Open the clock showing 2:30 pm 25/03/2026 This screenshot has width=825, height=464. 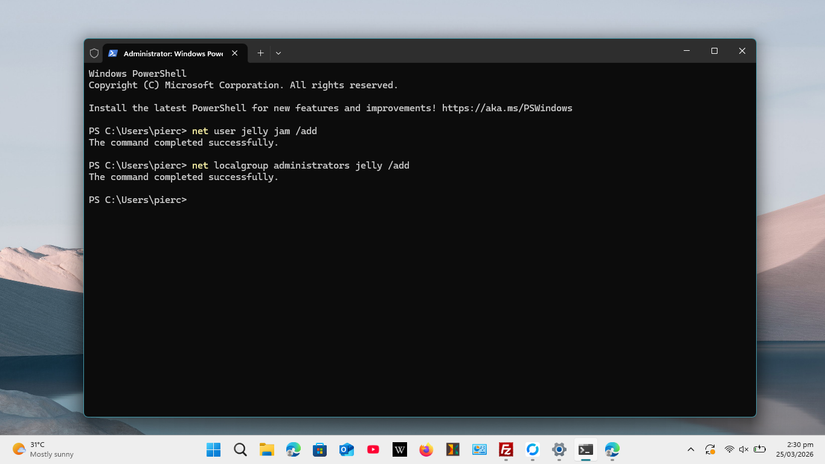point(794,449)
